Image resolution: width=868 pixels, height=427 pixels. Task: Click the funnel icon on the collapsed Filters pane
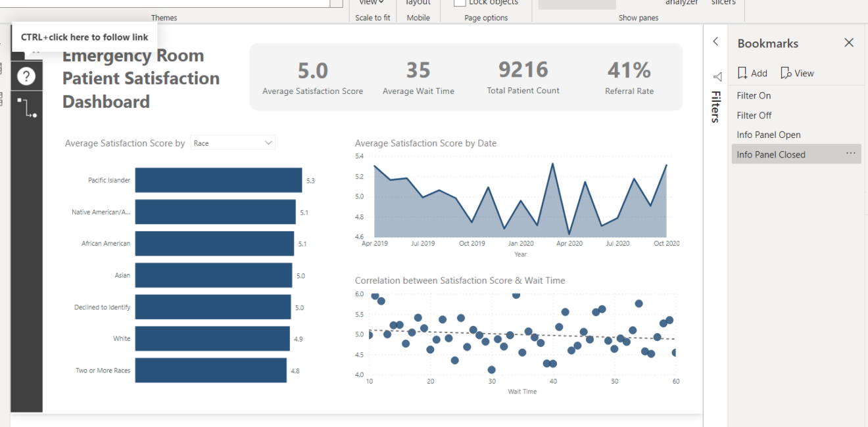pos(717,76)
